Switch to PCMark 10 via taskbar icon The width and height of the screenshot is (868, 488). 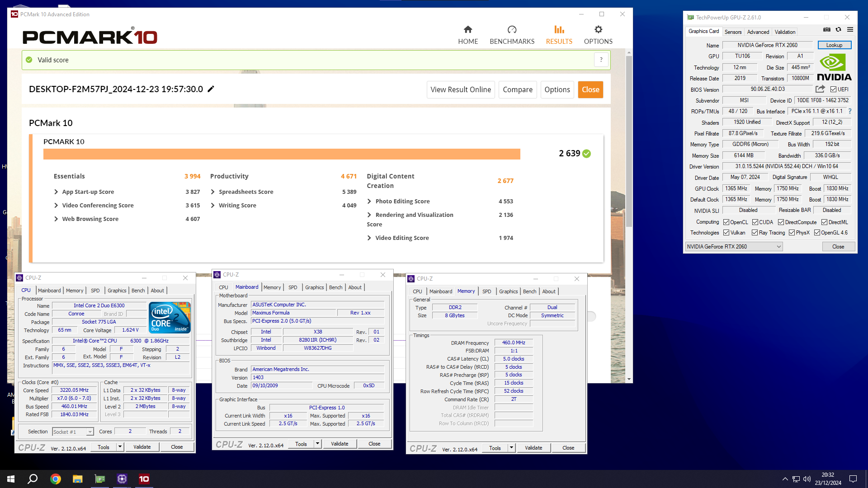coord(144,479)
